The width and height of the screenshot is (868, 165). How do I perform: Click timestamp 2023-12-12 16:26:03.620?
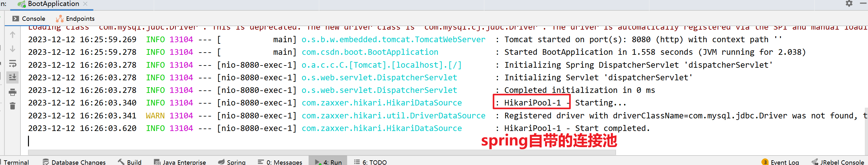(x=82, y=128)
